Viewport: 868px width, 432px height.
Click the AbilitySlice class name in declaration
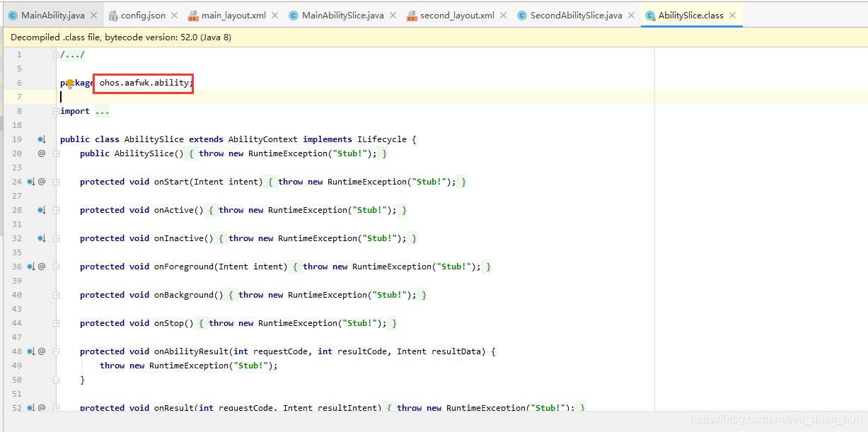tap(154, 139)
